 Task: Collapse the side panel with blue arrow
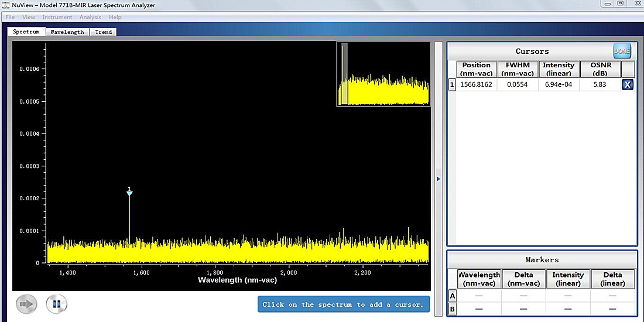click(x=439, y=179)
